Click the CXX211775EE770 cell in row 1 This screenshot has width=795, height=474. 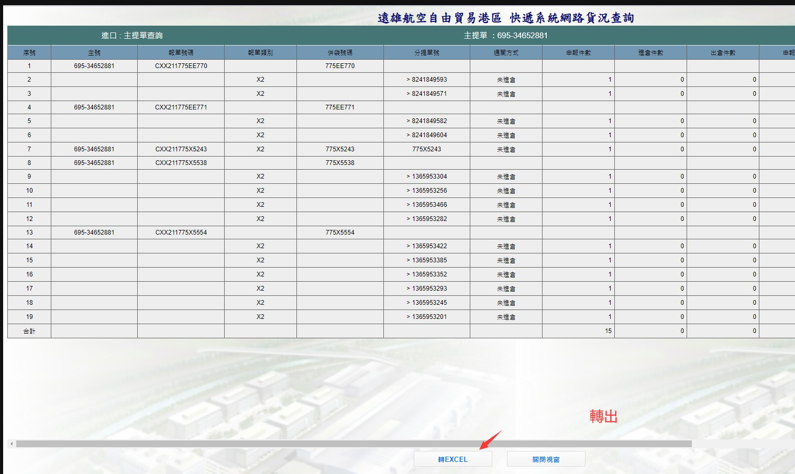point(181,66)
